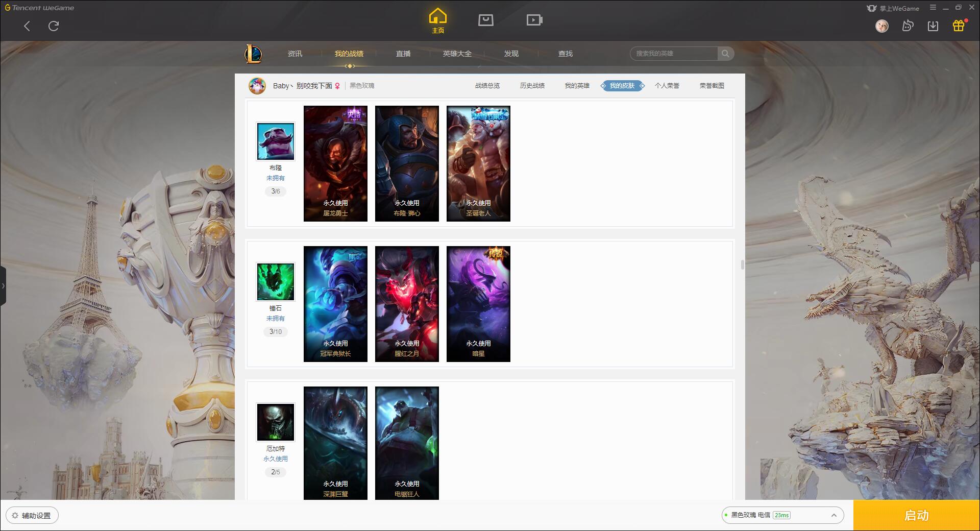Expand the left side panel arrow
The height and width of the screenshot is (531, 980).
pyautogui.click(x=3, y=286)
